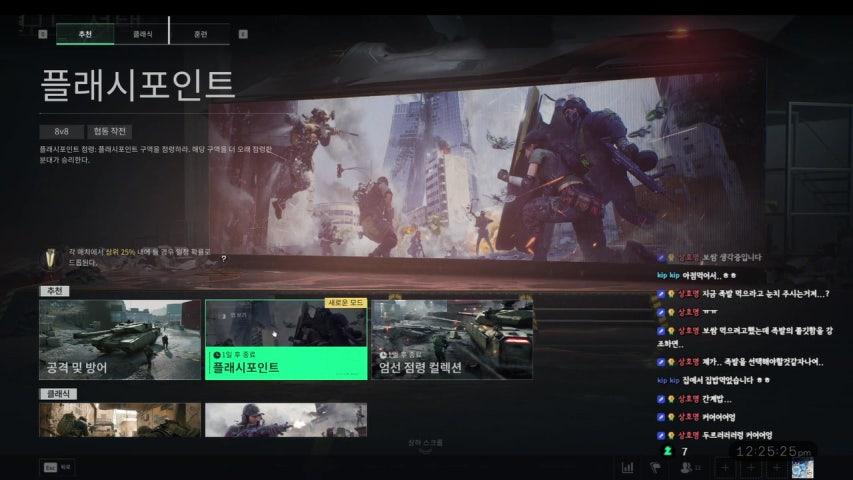
Task: Click the 추천 section label
Action: (54, 291)
